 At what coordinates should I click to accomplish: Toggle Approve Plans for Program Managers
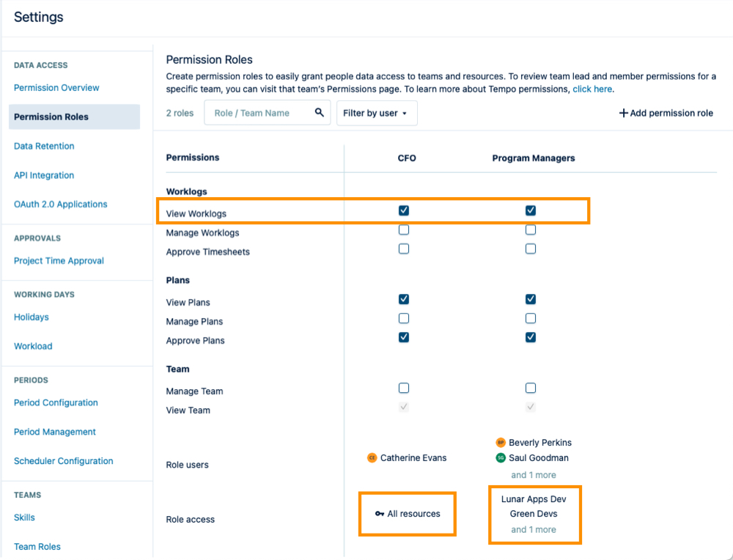pyautogui.click(x=531, y=337)
